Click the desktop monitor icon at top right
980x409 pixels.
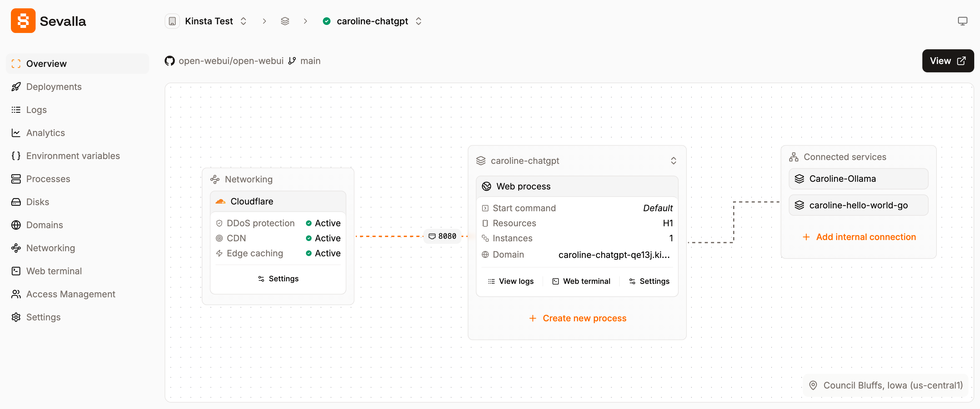(962, 21)
